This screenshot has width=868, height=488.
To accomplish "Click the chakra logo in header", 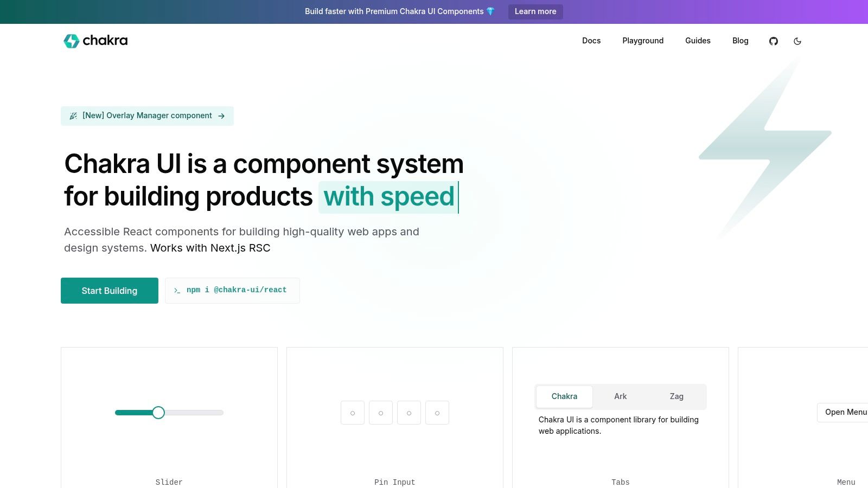I will [x=95, y=41].
